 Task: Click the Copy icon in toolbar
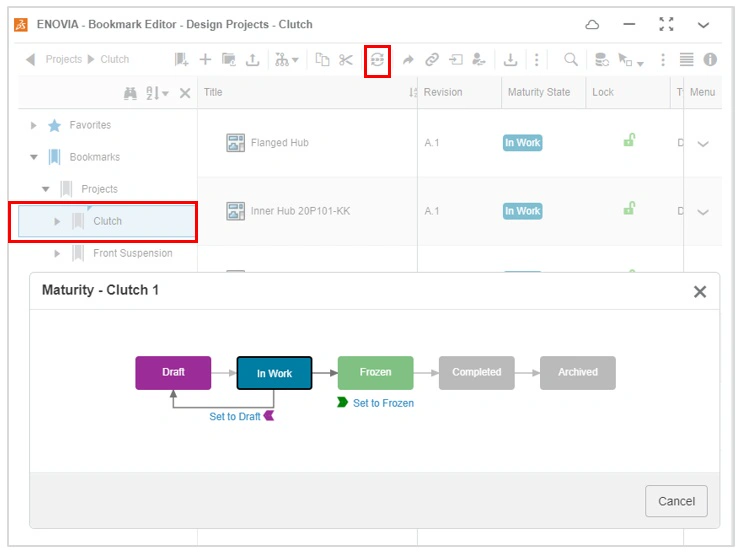[x=322, y=60]
